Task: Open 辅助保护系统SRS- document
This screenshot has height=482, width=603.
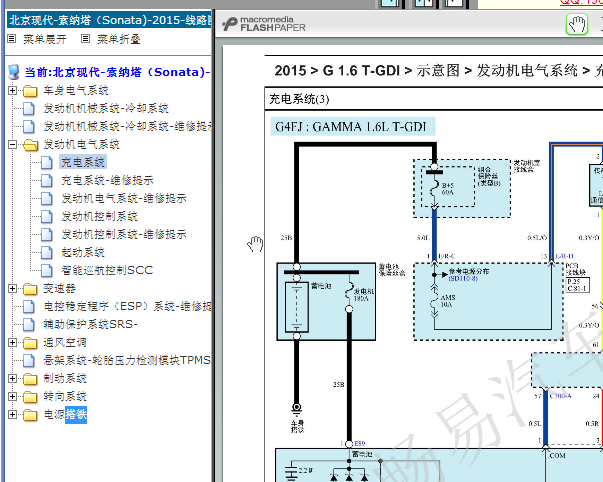Action: [x=90, y=324]
